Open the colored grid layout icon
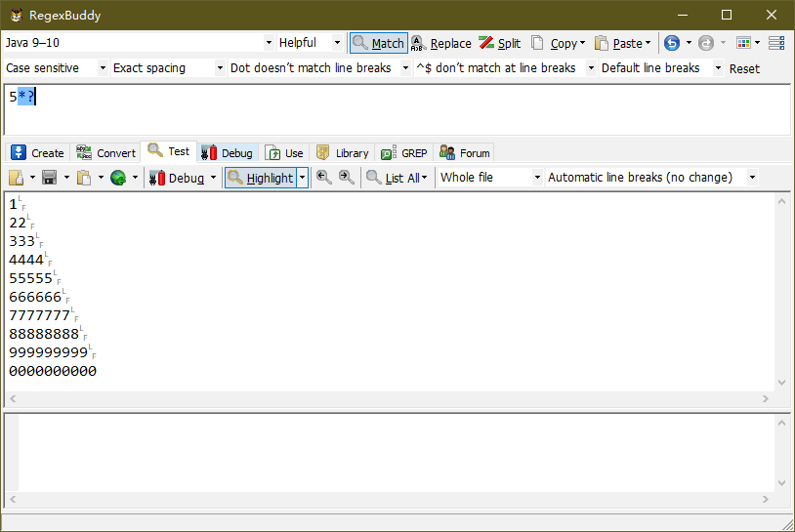Viewport: 795px width, 532px height. pyautogui.click(x=743, y=43)
